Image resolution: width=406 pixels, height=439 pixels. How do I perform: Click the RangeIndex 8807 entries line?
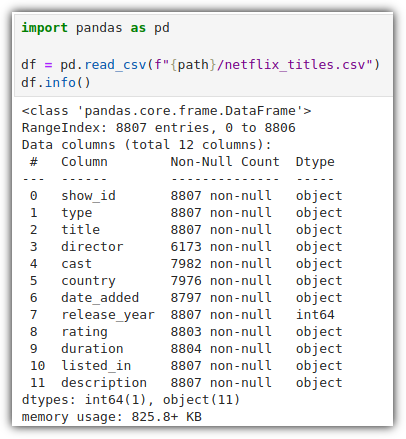pyautogui.click(x=159, y=128)
